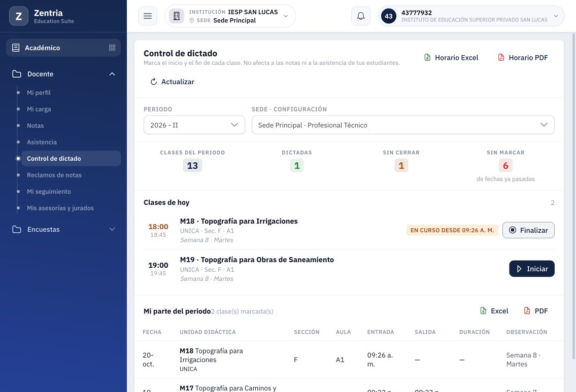Start the M19 Topografía para Obras class
Image resolution: width=576 pixels, height=392 pixels.
pos(531,269)
